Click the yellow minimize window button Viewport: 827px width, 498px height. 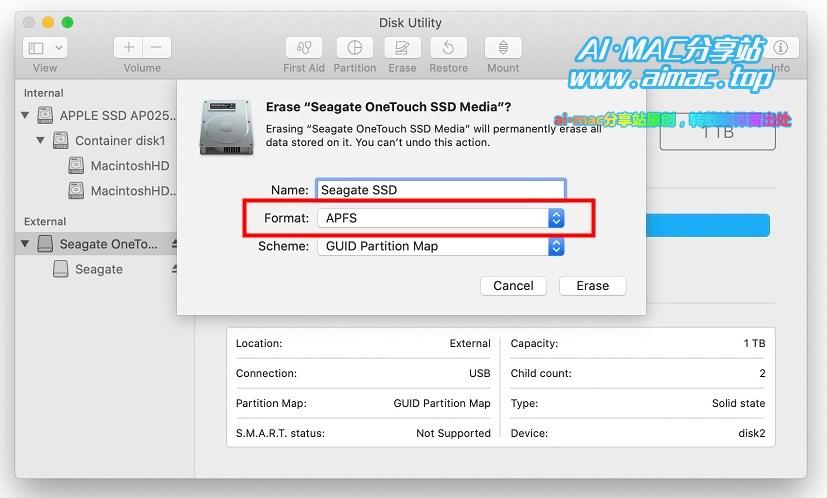[x=48, y=22]
